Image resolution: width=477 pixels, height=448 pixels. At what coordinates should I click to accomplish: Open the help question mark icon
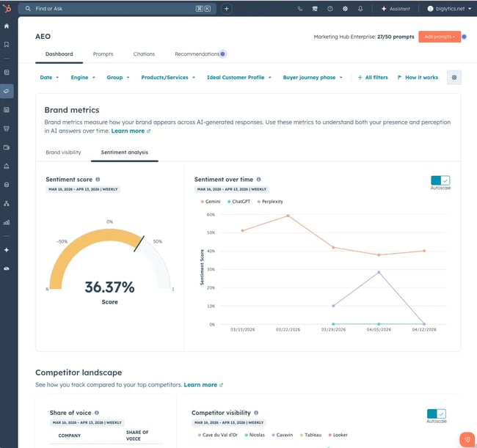330,9
